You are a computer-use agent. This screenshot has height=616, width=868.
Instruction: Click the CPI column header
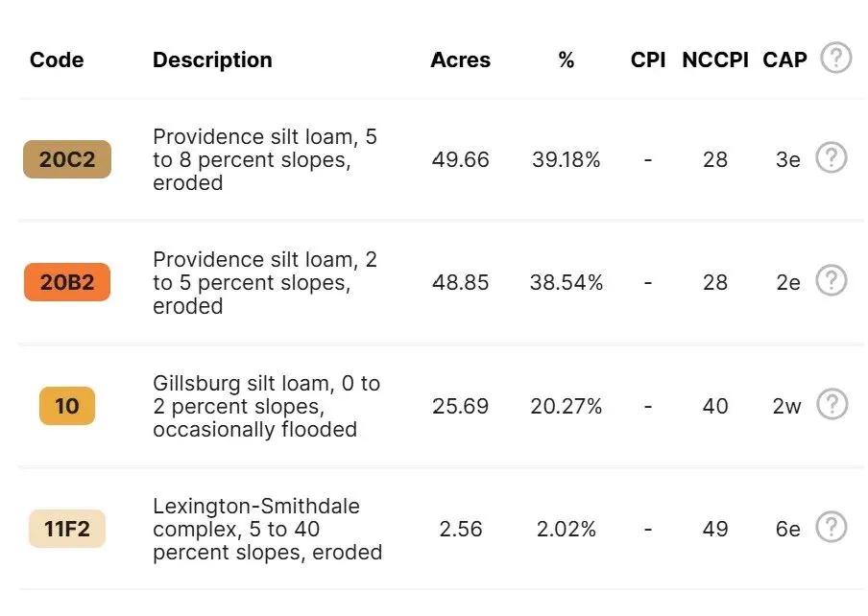pyautogui.click(x=648, y=59)
